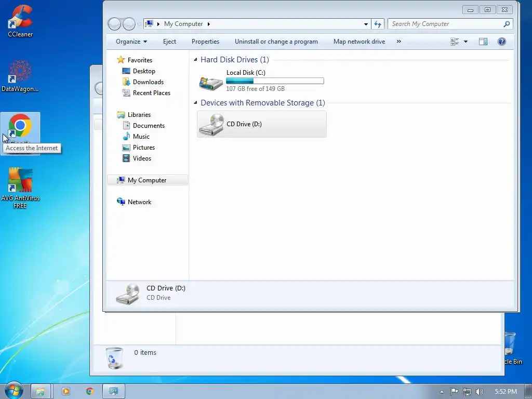Open Downloads in the navigation pane
This screenshot has width=532, height=399.
148,82
